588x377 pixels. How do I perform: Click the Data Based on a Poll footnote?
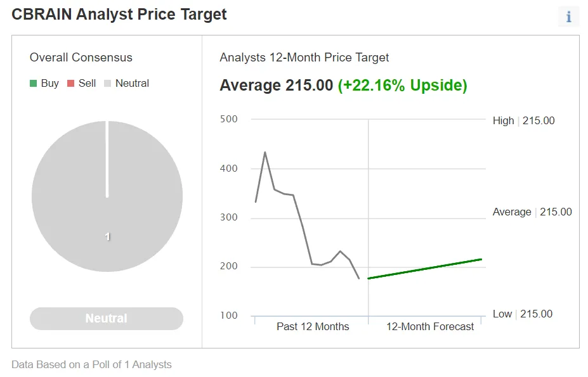91,364
